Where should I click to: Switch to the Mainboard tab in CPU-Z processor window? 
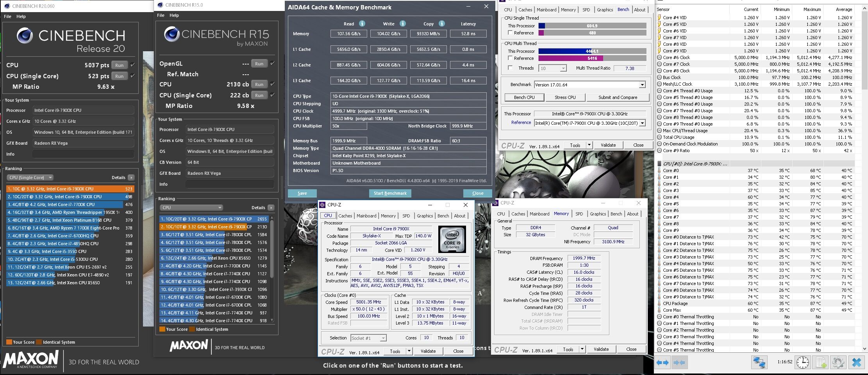[x=366, y=216]
